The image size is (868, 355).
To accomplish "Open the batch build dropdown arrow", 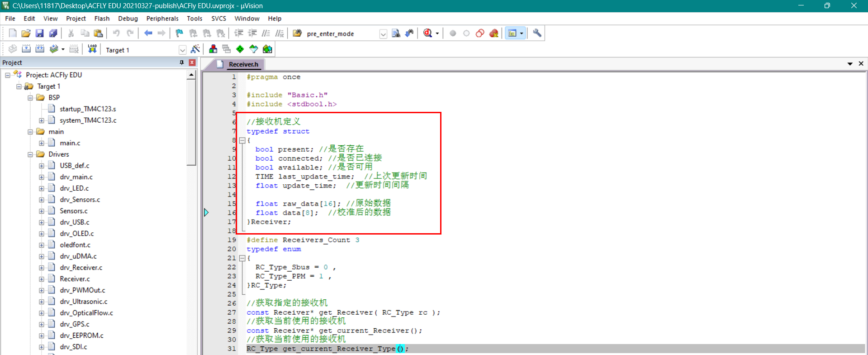I will (63, 49).
